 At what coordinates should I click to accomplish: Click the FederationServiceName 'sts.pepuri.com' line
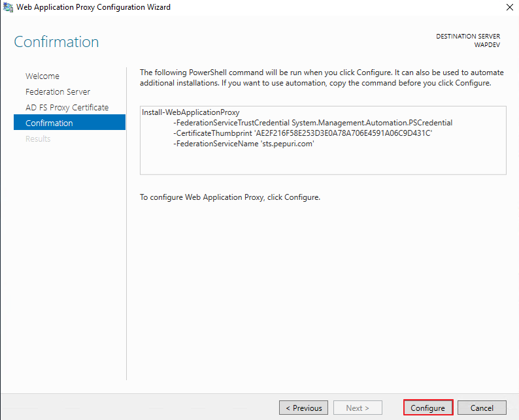coord(244,144)
